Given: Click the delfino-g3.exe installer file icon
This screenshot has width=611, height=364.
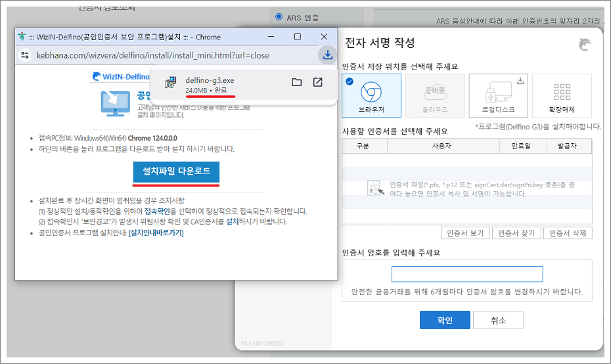Looking at the screenshot, I should [170, 82].
